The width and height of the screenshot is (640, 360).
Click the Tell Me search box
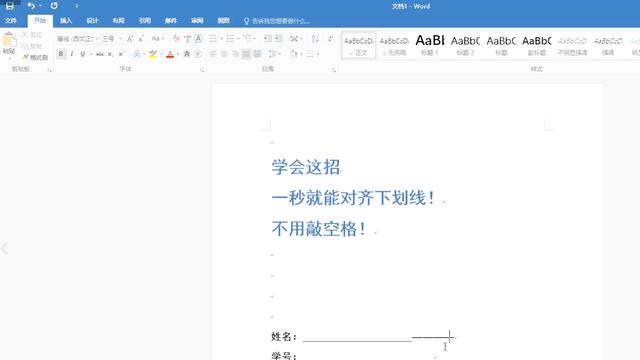coord(278,21)
